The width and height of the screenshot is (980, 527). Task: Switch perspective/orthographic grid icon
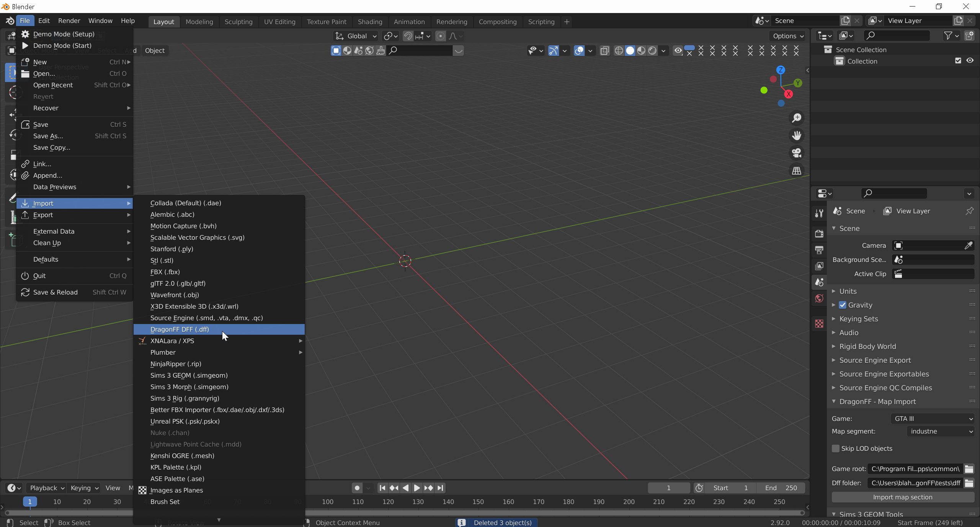[x=797, y=171]
